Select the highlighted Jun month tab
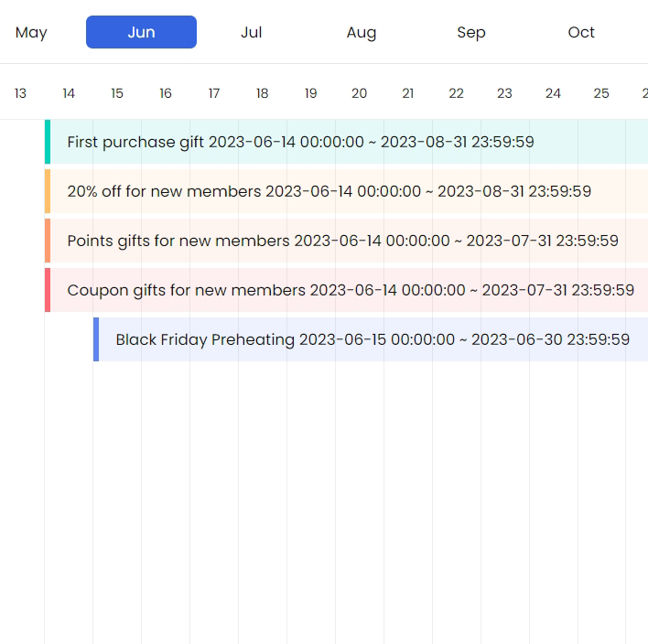The width and height of the screenshot is (648, 644). pos(141,32)
